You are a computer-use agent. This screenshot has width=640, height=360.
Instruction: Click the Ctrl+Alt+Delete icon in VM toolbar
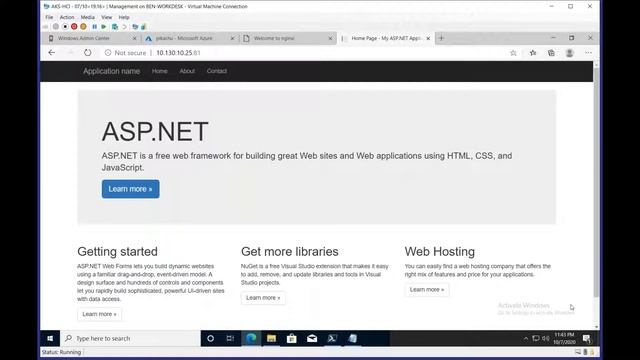coord(45,27)
